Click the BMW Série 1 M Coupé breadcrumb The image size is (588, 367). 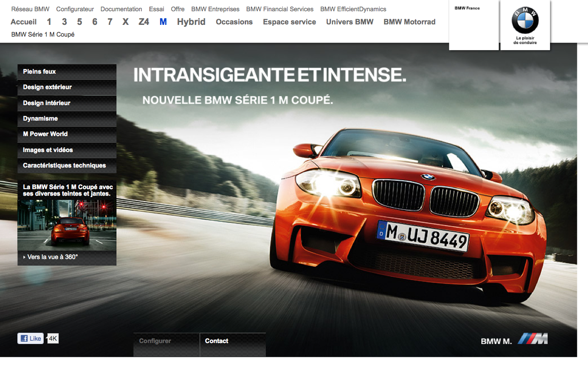43,34
